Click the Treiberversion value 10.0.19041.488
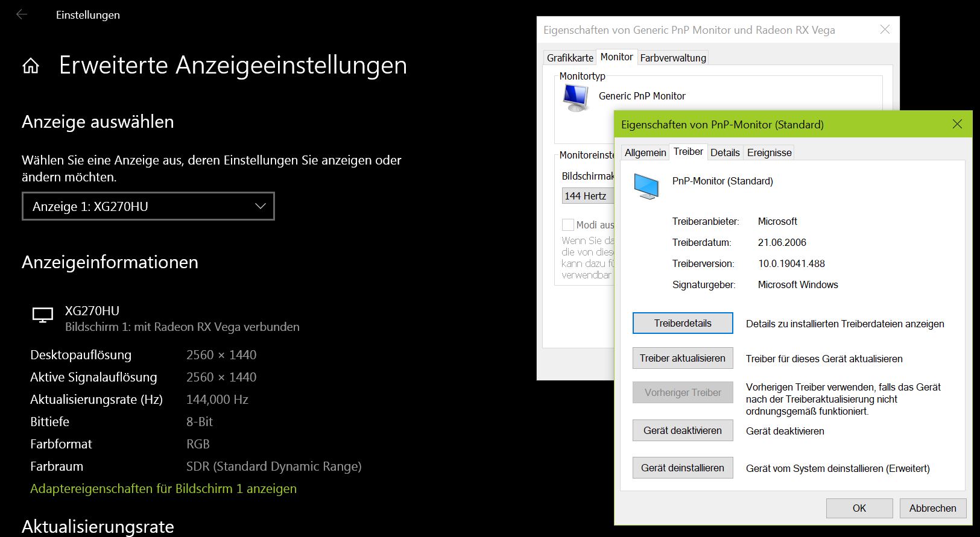The width and height of the screenshot is (980, 537). (791, 263)
